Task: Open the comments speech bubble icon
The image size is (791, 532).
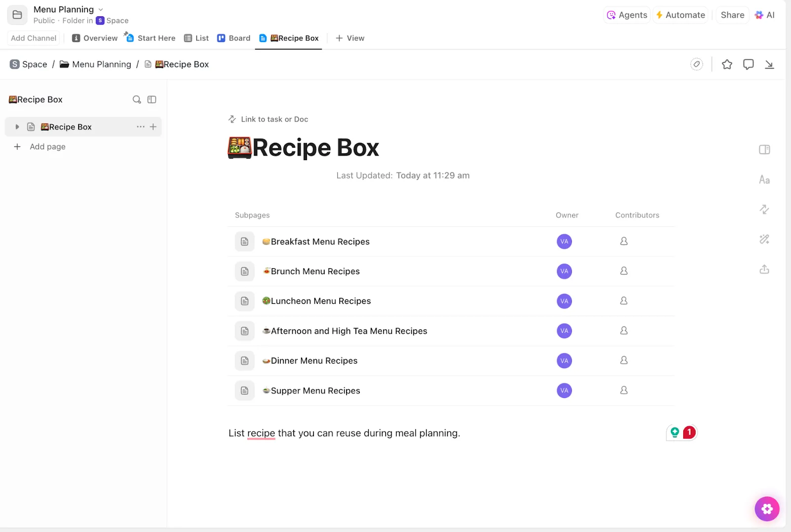Action: tap(748, 64)
